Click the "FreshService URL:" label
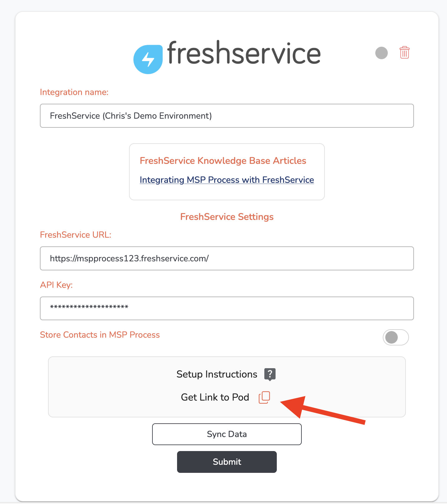The width and height of the screenshot is (447, 504). (x=75, y=235)
